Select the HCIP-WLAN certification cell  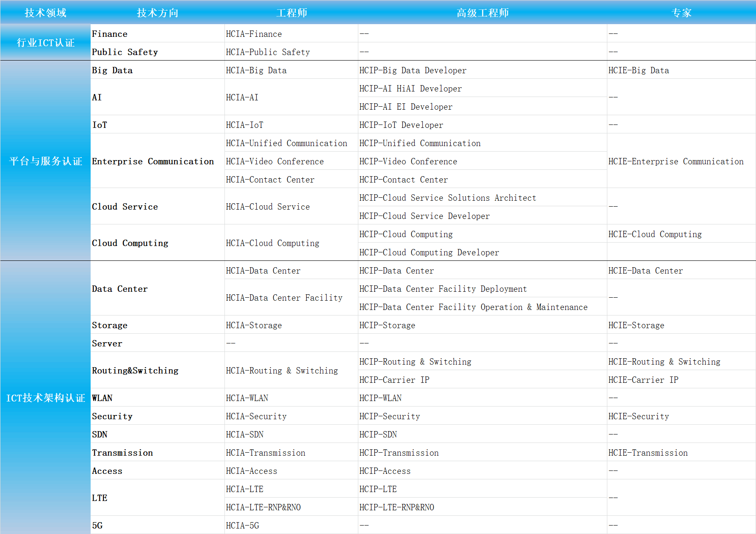tap(380, 398)
